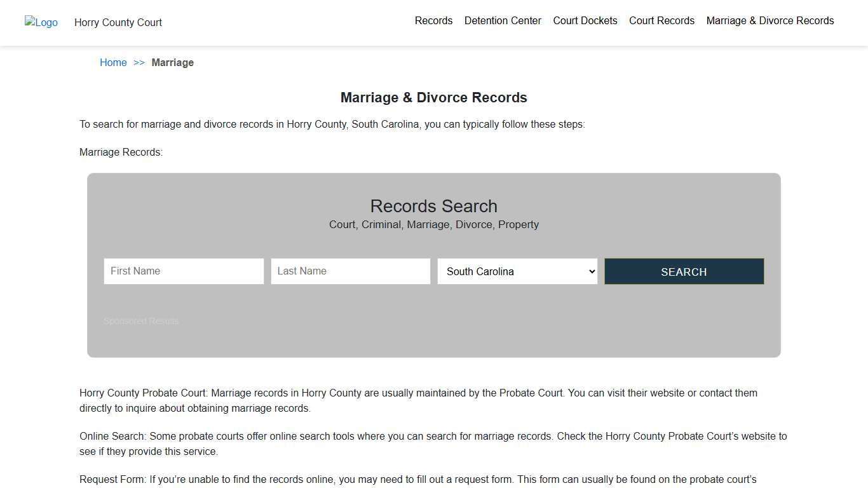
Task: Click the Records Search heading area
Action: pos(433,206)
